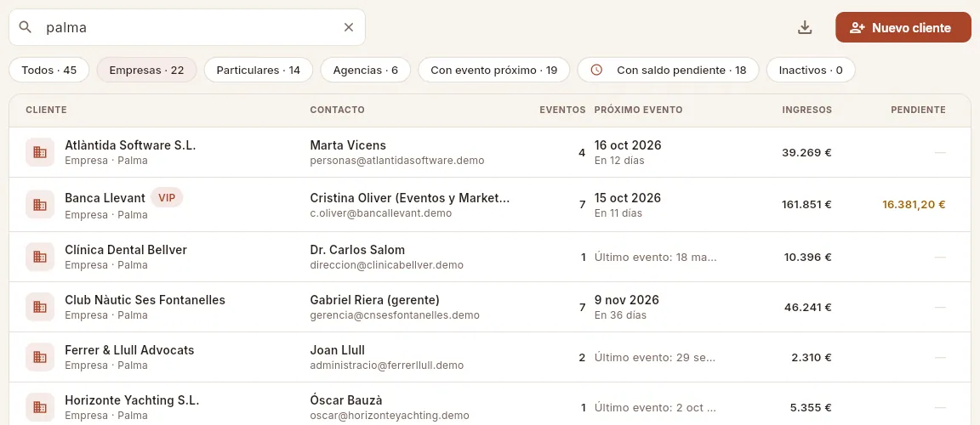The width and height of the screenshot is (980, 425).
Task: Click "En 36 días" under Club Nàutic event
Action: [621, 315]
